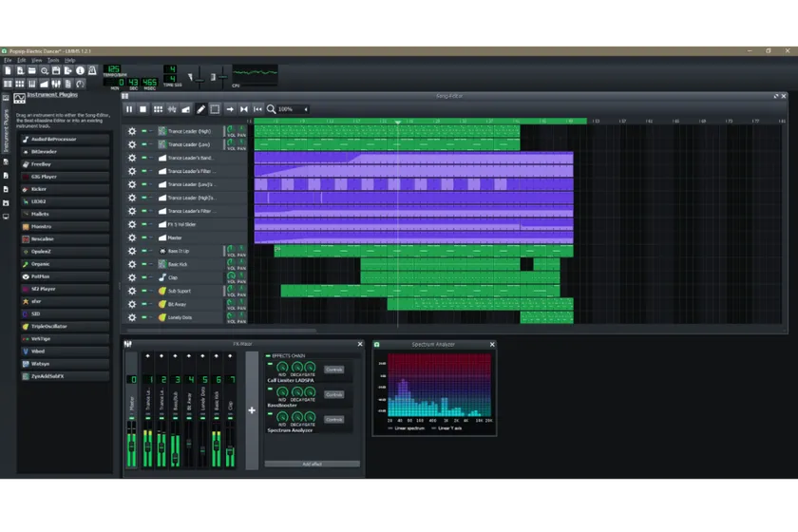Image resolution: width=798 pixels, height=532 pixels.
Task: Show the Project Notes icon
Action: (68, 84)
